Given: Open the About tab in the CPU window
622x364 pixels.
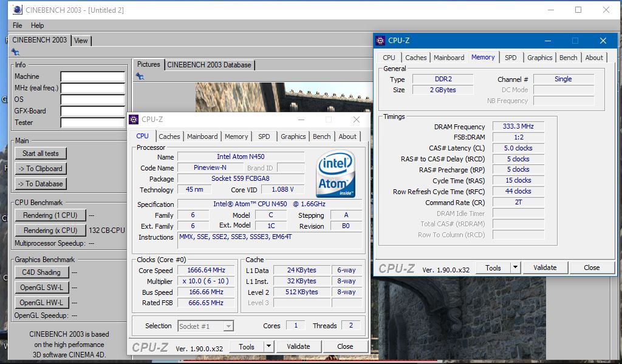Looking at the screenshot, I should 347,136.
